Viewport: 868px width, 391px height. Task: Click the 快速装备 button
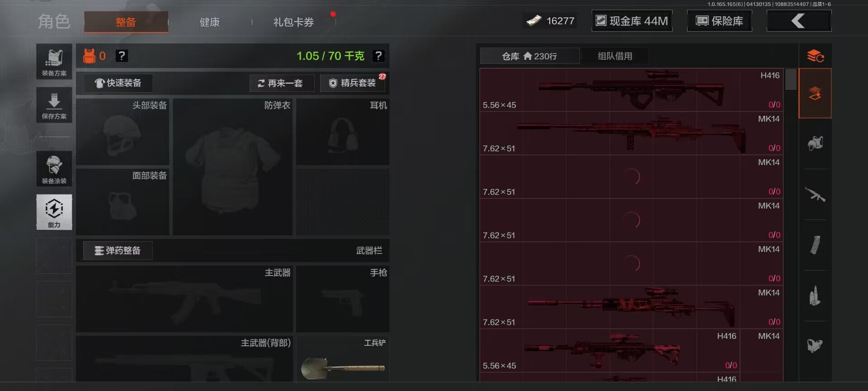point(118,83)
